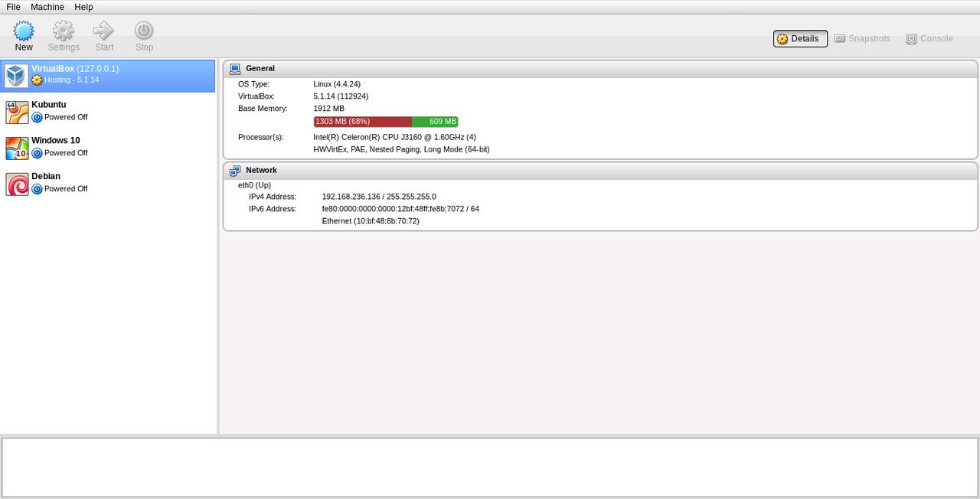Viewport: 980px width, 499px height.
Task: Click the Hosting status gear icon
Action: [37, 80]
